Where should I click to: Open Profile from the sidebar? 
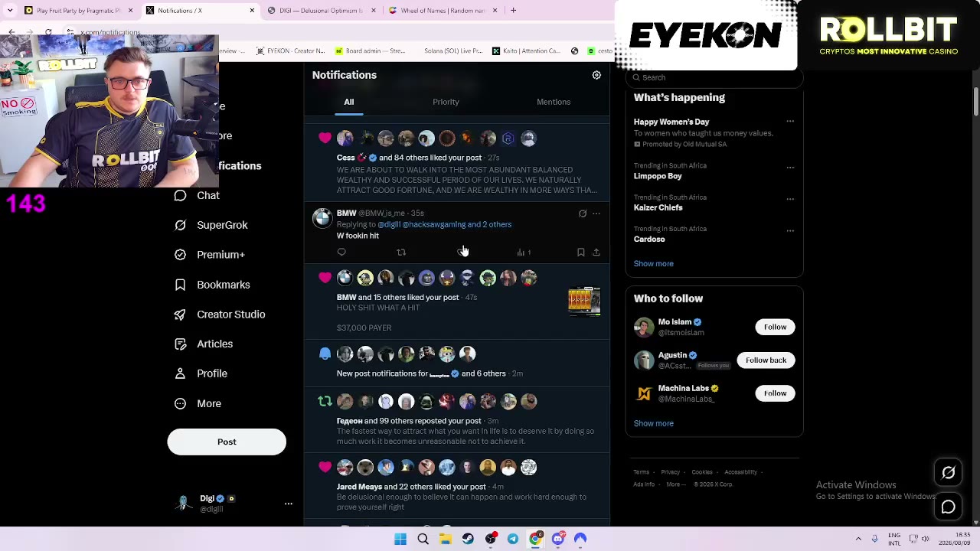(201, 373)
